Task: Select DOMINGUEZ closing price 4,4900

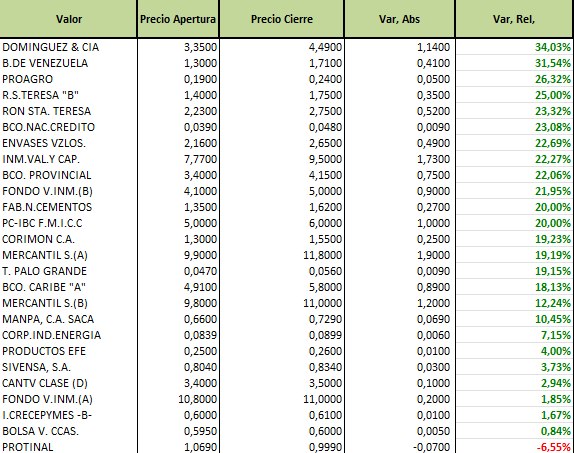Action: point(282,47)
